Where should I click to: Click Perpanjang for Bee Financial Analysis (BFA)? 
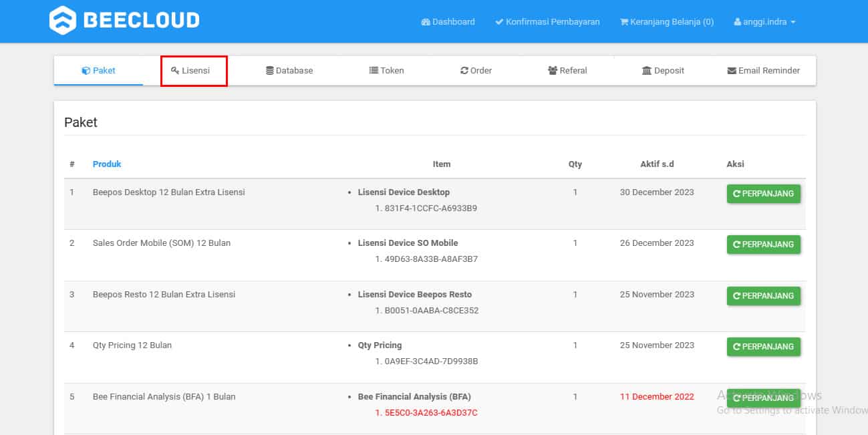(763, 398)
